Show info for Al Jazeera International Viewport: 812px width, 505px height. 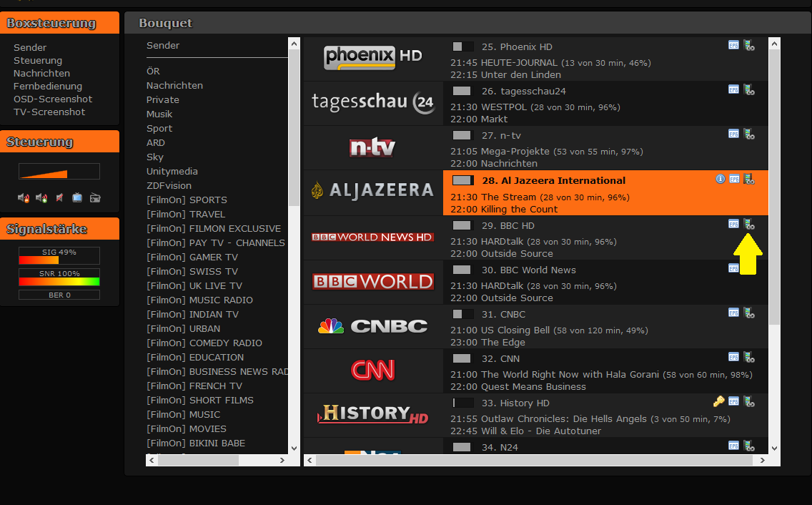coord(721,179)
